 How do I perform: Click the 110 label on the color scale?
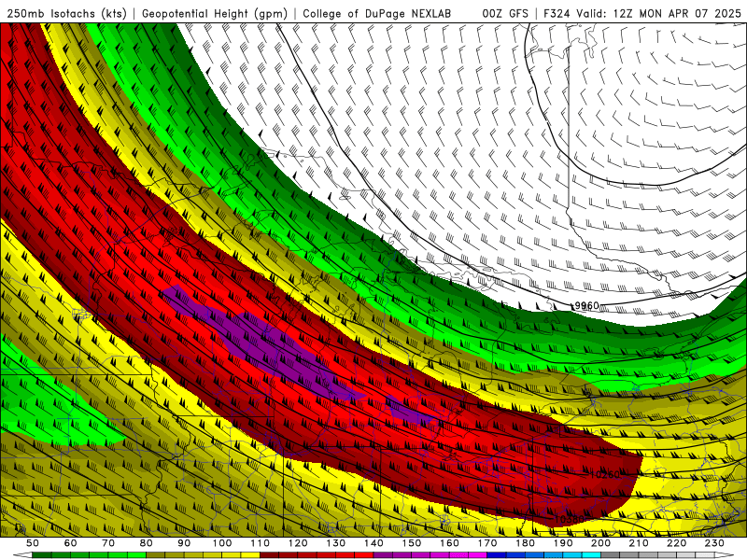point(260,543)
